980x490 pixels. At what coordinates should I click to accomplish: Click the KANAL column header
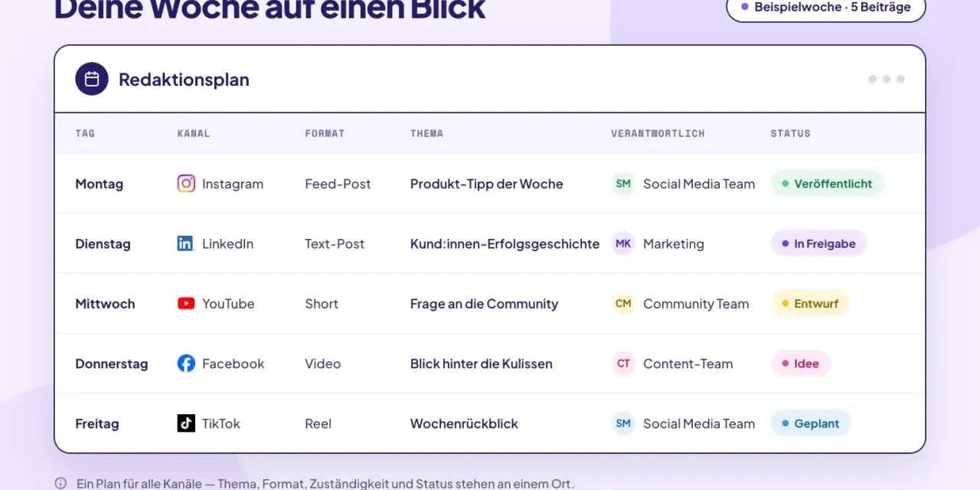[x=194, y=133]
